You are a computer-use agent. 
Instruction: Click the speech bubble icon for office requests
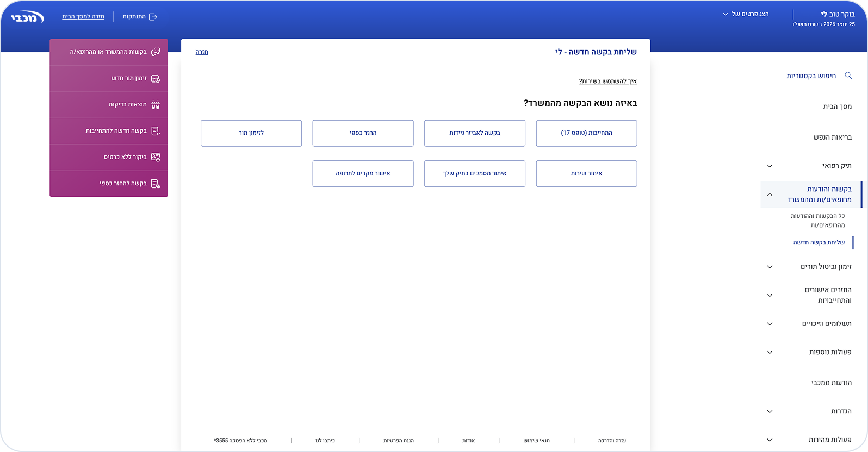click(156, 52)
